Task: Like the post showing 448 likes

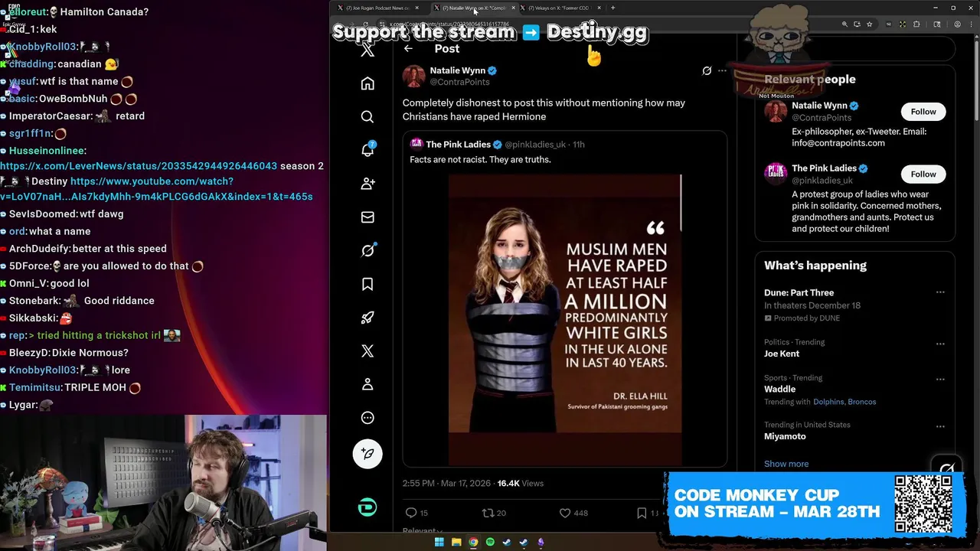Action: click(x=573, y=513)
